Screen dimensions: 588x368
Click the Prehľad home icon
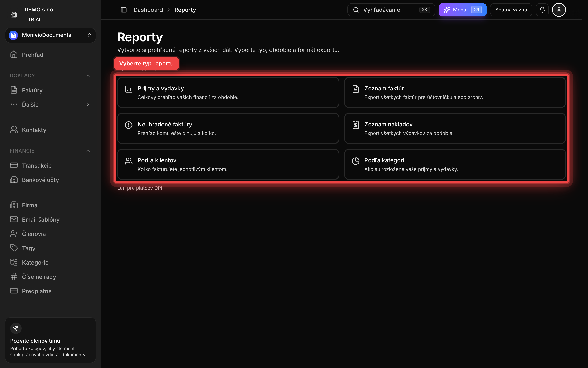click(x=14, y=54)
